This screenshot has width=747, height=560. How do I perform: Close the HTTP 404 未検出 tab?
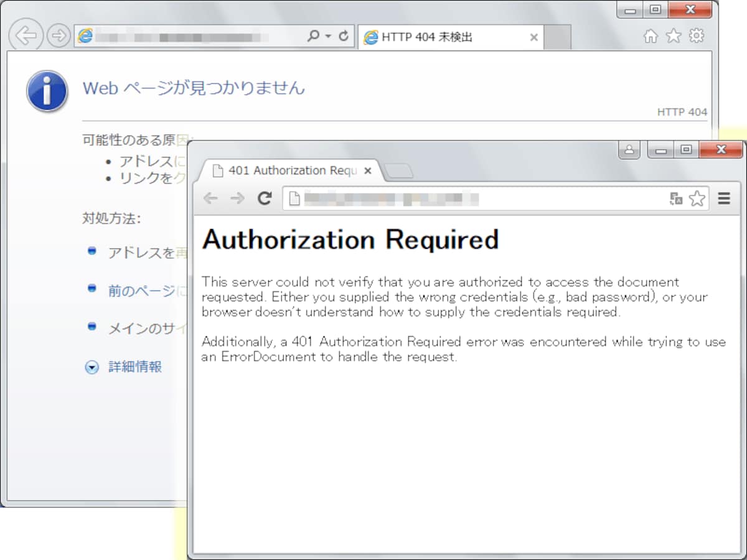(x=533, y=37)
